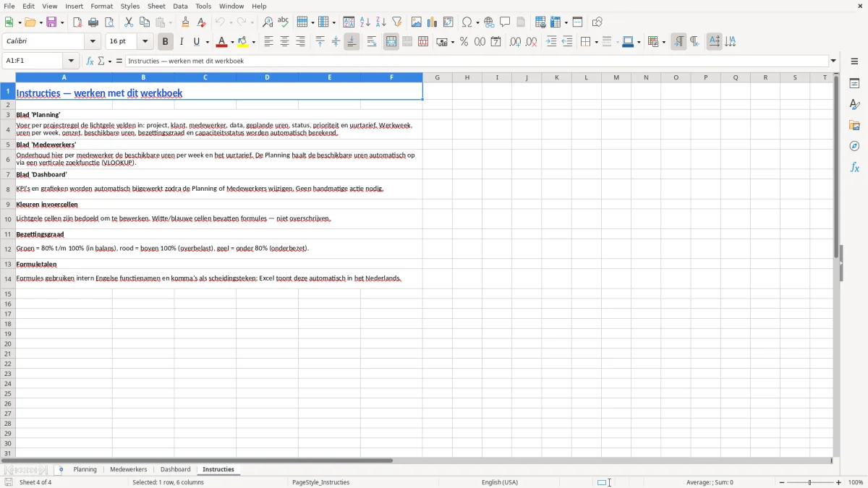The image size is (868, 488).
Task: Open sidebar Styles panel
Action: [x=854, y=104]
